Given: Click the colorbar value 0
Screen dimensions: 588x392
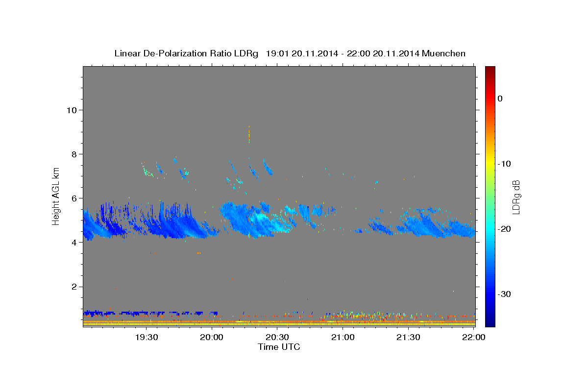Looking at the screenshot, I should click(500, 98).
